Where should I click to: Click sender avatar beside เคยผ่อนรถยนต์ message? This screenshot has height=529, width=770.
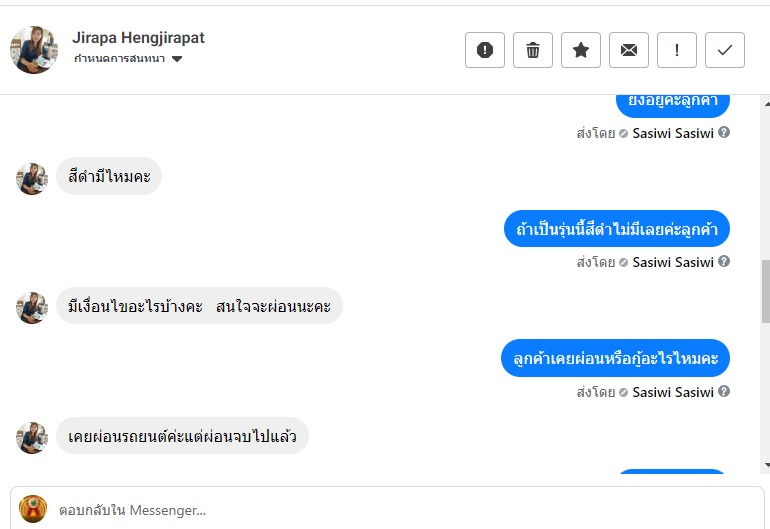(32, 437)
